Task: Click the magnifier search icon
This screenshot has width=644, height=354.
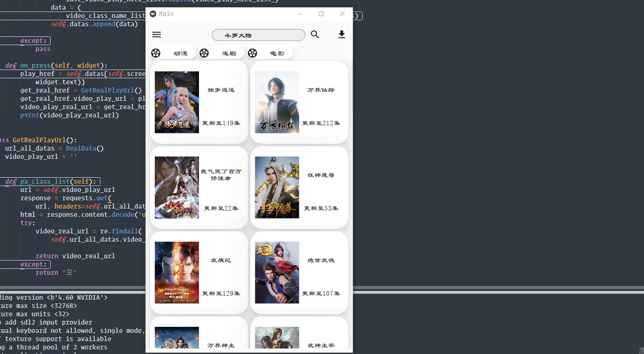Action: click(x=315, y=35)
